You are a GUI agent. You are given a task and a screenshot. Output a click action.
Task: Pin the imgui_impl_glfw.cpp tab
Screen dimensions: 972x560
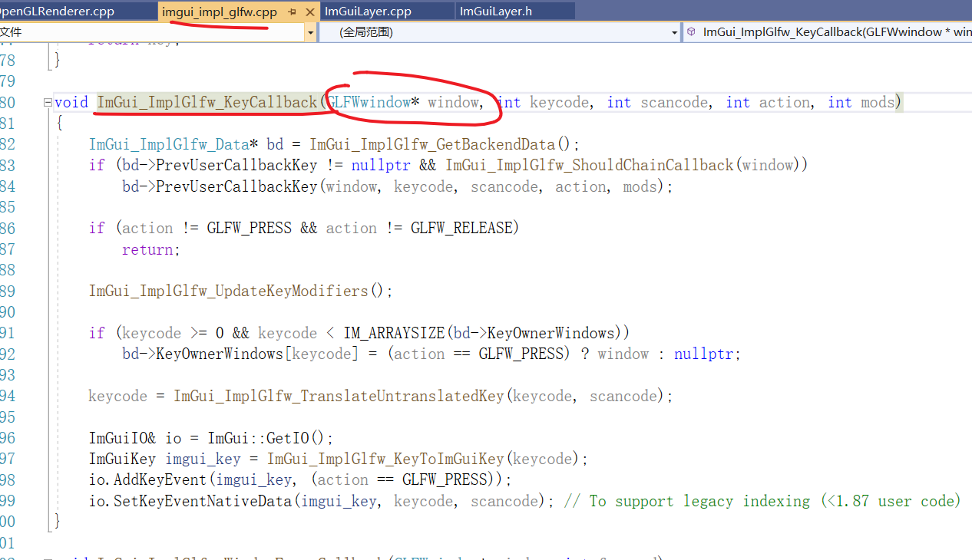(293, 12)
